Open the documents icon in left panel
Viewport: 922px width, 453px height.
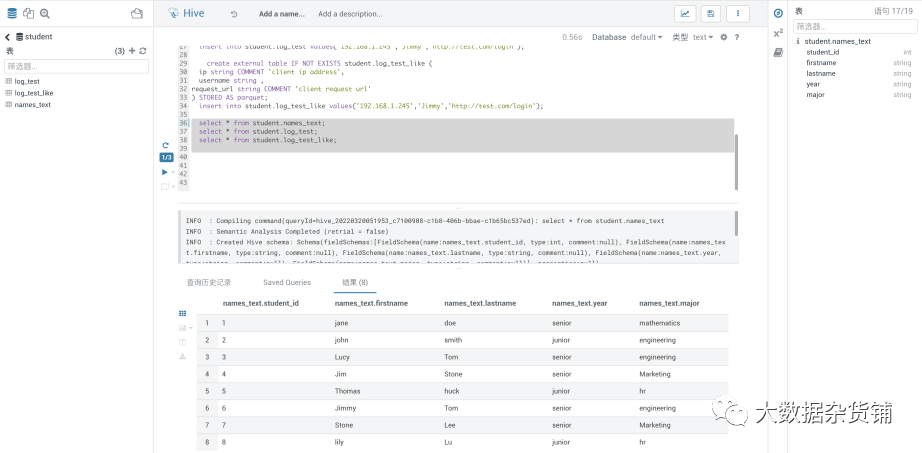pos(28,14)
